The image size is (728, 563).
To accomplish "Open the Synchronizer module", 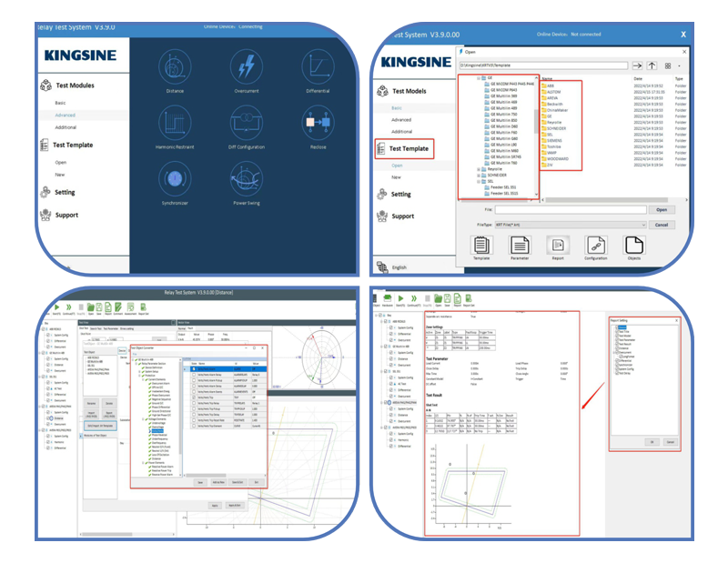I will pos(175,178).
